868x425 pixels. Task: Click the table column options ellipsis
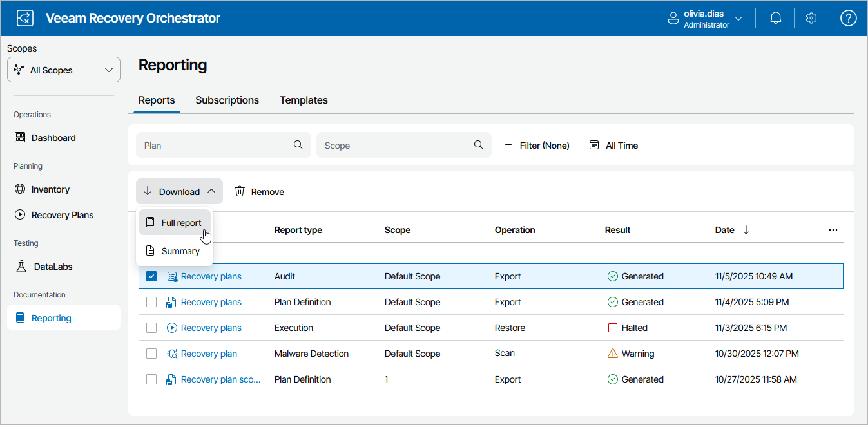point(833,230)
